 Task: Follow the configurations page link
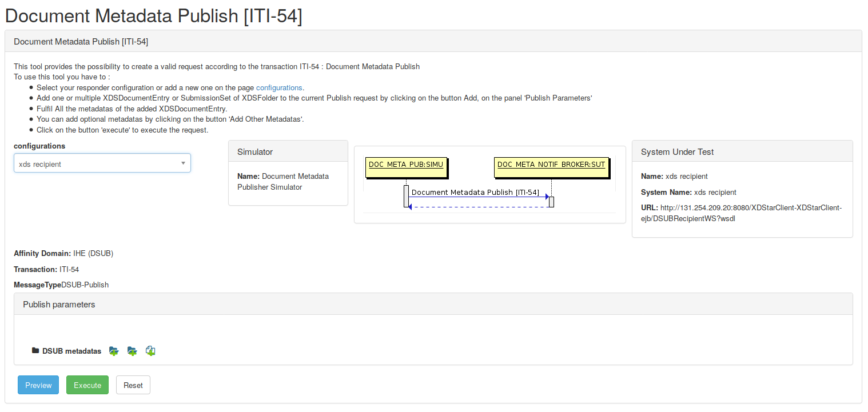(279, 87)
